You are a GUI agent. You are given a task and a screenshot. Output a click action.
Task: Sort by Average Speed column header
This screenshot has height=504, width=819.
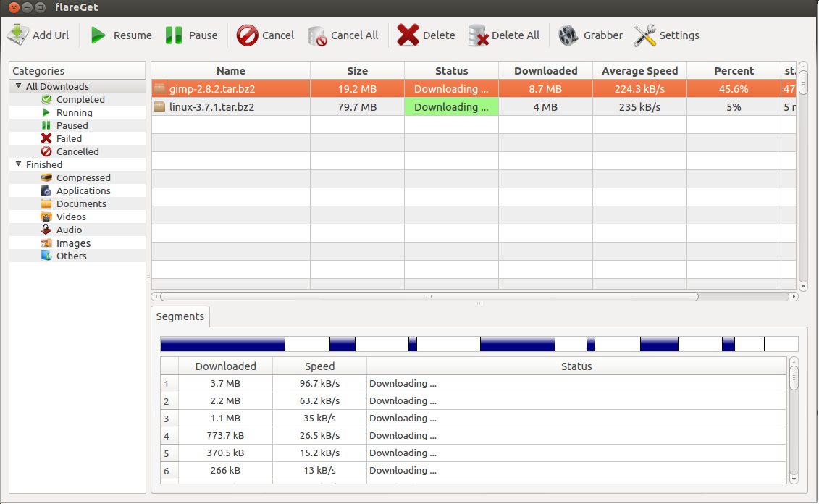coord(639,70)
